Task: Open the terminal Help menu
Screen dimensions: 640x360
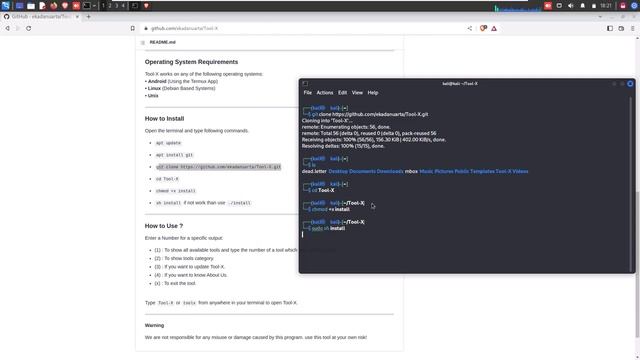Action: click(373, 93)
